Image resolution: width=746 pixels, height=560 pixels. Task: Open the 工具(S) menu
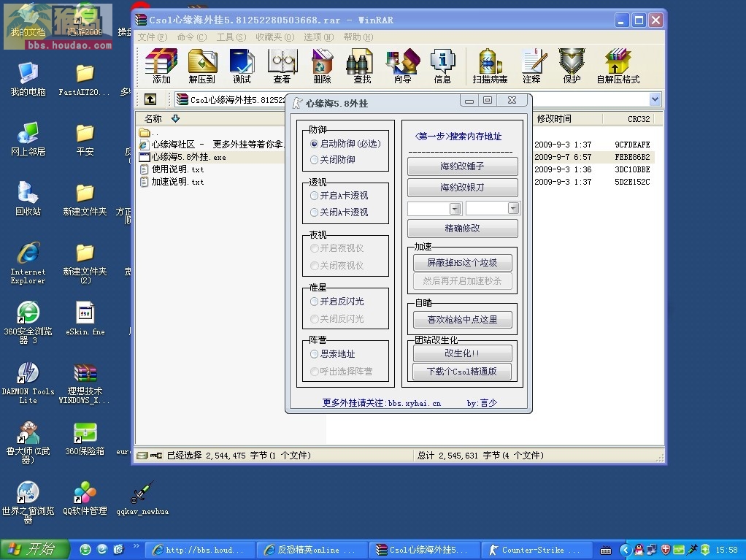(231, 37)
